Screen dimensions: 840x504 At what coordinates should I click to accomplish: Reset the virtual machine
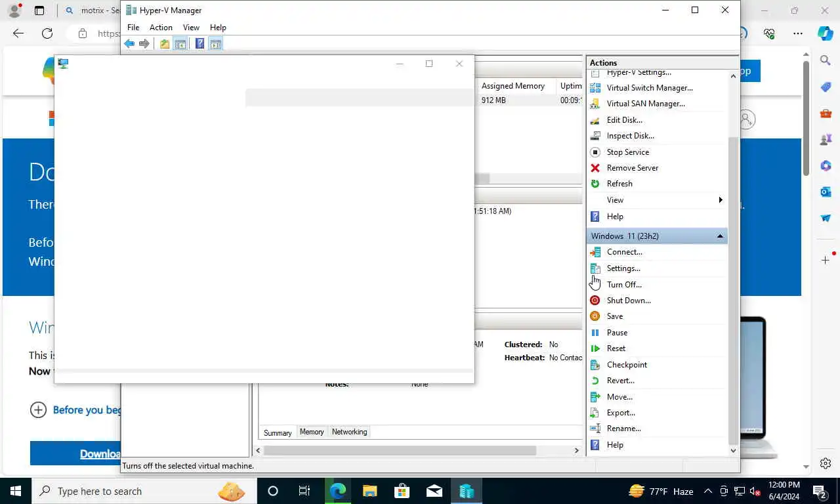click(x=616, y=348)
